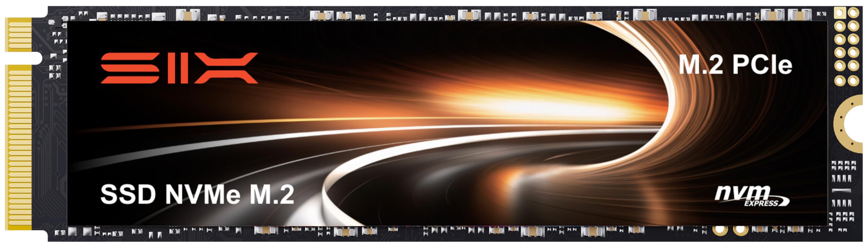The width and height of the screenshot is (868, 248).
Task: Click the short upper gold connector pins
Action: coord(19,34)
